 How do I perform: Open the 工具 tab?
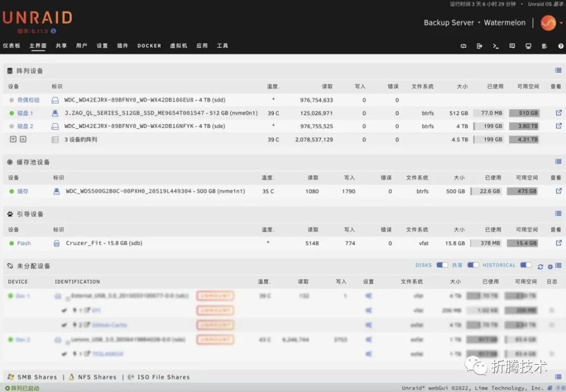click(222, 46)
